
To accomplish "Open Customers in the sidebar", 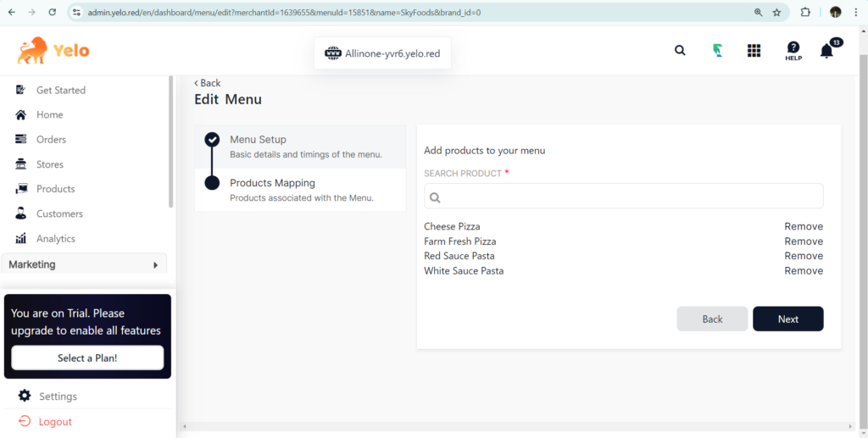I will (x=60, y=213).
